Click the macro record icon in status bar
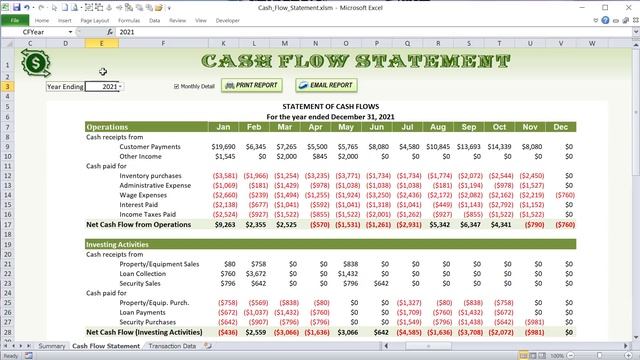Screen dimensions: 640x360 pos(29,356)
